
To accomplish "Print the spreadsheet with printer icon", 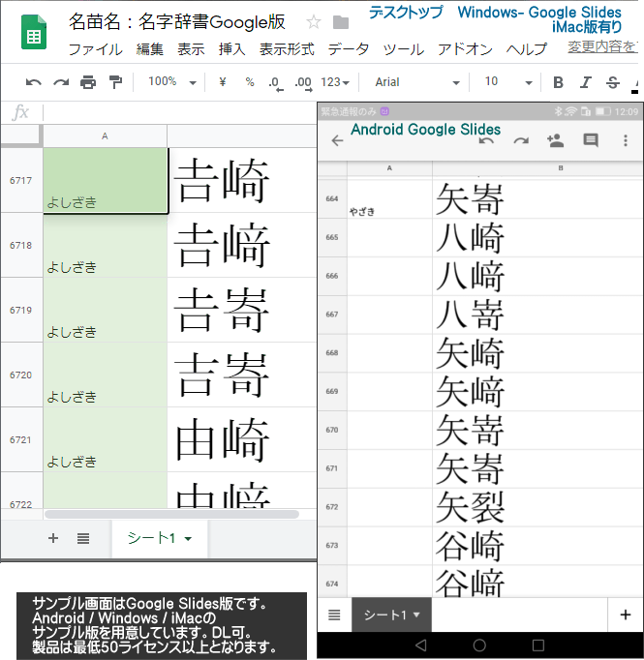I will point(88,82).
